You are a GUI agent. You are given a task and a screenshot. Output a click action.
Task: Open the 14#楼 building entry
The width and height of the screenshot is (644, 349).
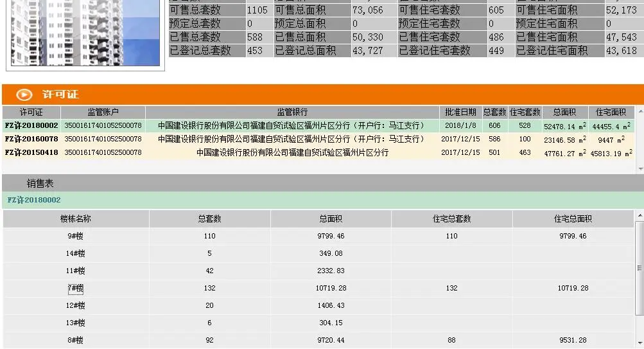click(75, 253)
